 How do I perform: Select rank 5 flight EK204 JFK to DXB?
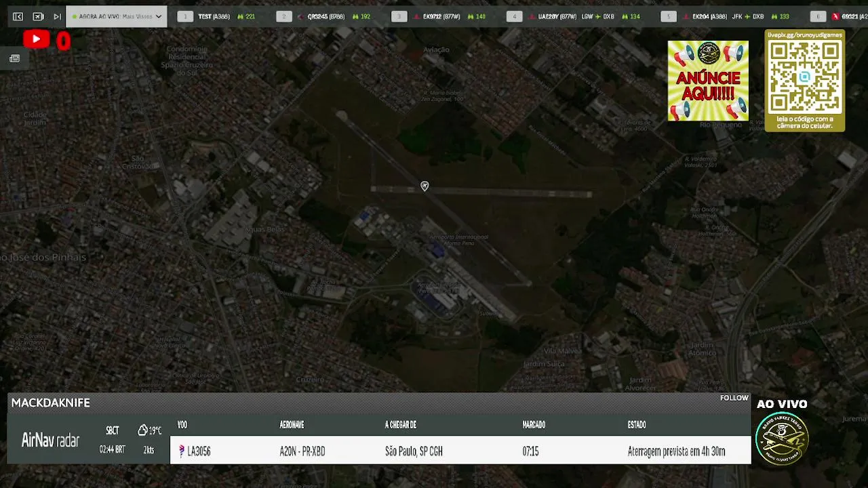pyautogui.click(x=729, y=16)
